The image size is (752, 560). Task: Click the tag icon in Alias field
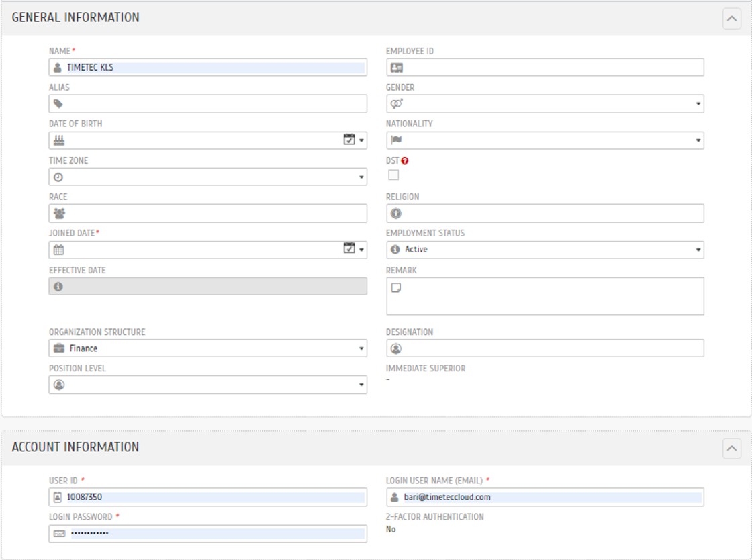click(58, 104)
